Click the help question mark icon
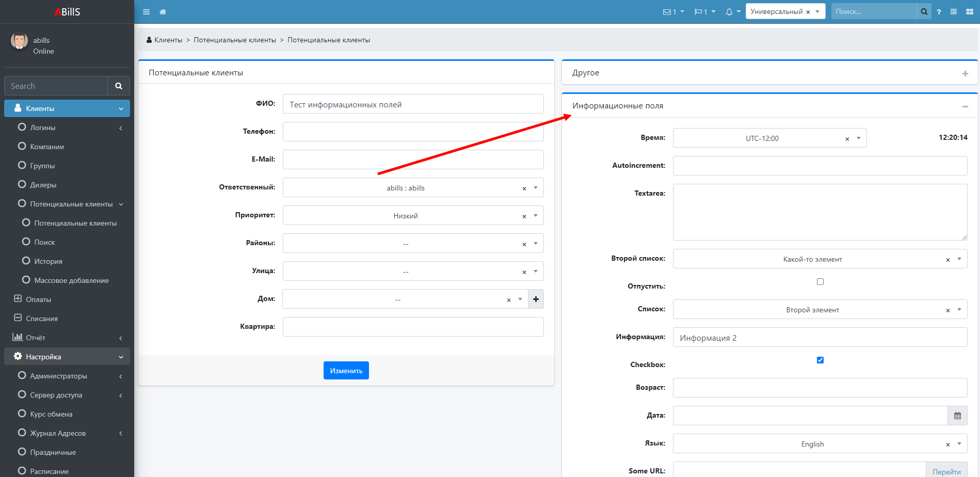 [x=939, y=12]
